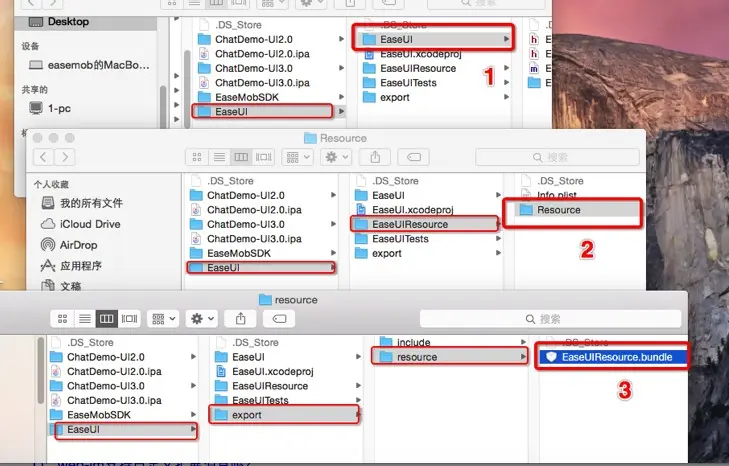This screenshot has height=466, width=729.
Task: Click edit tags button in resource window
Action: pyautogui.click(x=279, y=319)
